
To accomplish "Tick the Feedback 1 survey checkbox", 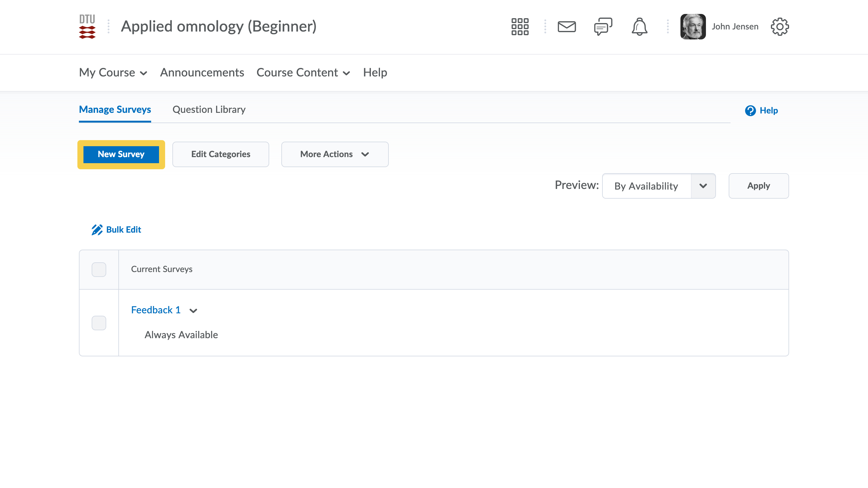I will (99, 323).
